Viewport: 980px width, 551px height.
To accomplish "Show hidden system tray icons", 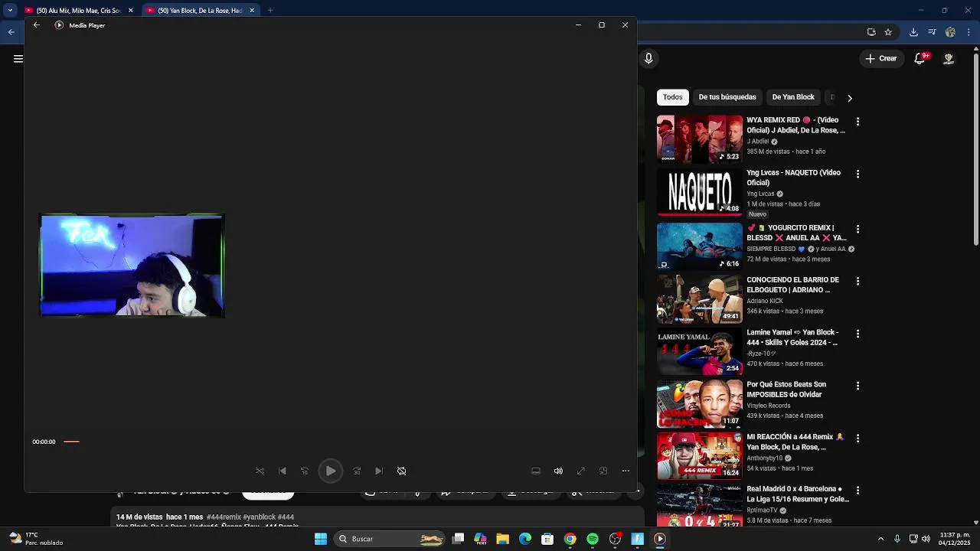I will tap(880, 539).
